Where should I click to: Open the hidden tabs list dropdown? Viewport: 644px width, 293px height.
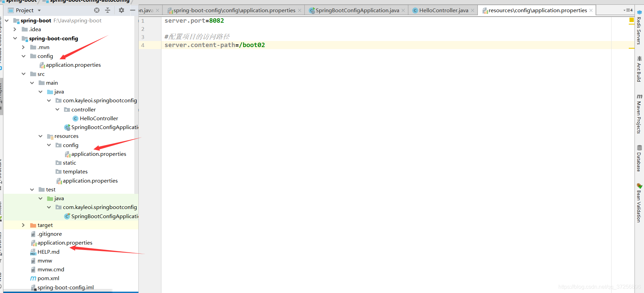628,10
